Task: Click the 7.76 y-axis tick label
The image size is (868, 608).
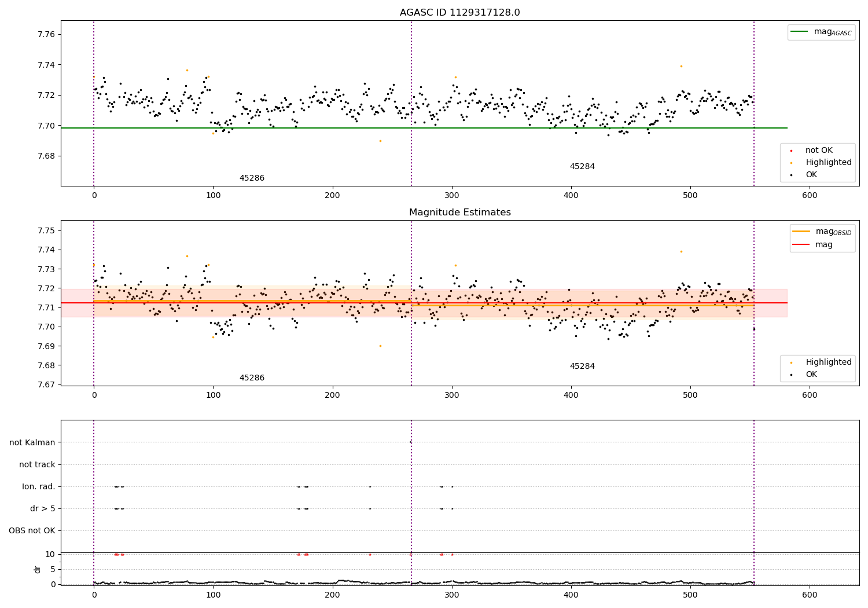Action: pyautogui.click(x=45, y=35)
